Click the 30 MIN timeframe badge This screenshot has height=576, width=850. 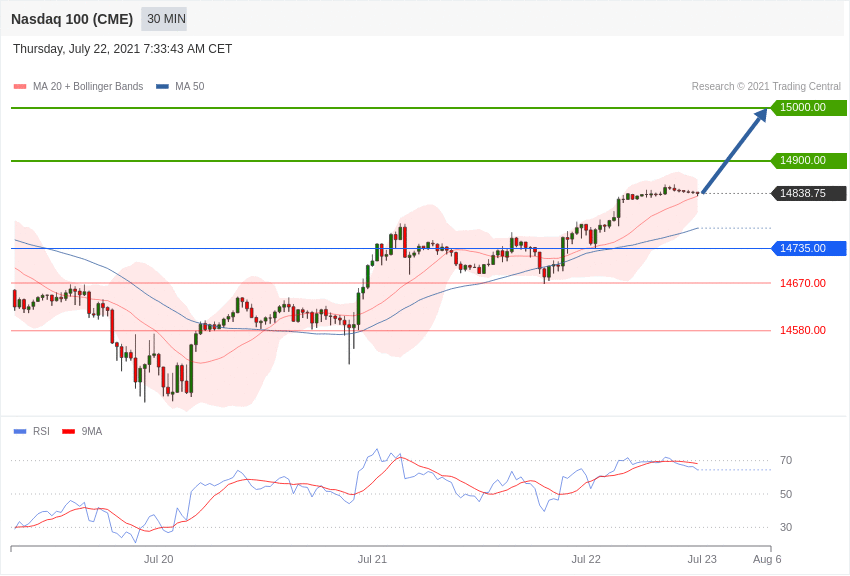164,19
